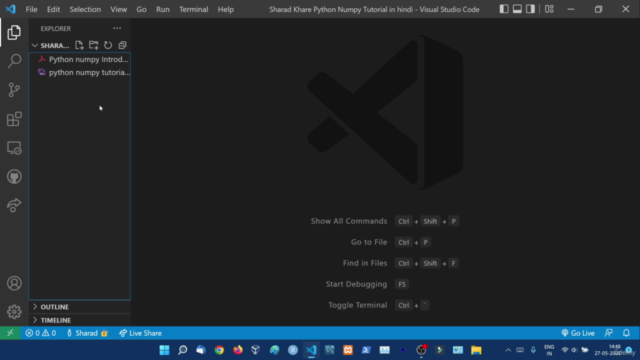Image resolution: width=640 pixels, height=360 pixels.
Task: Toggle the primary side bar layout
Action: pos(504,9)
